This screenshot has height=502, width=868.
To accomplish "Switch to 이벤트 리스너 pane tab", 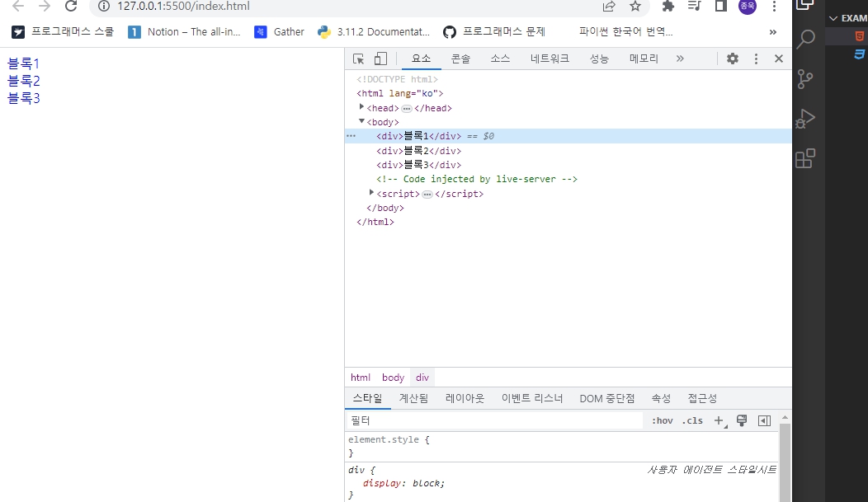I will point(532,399).
